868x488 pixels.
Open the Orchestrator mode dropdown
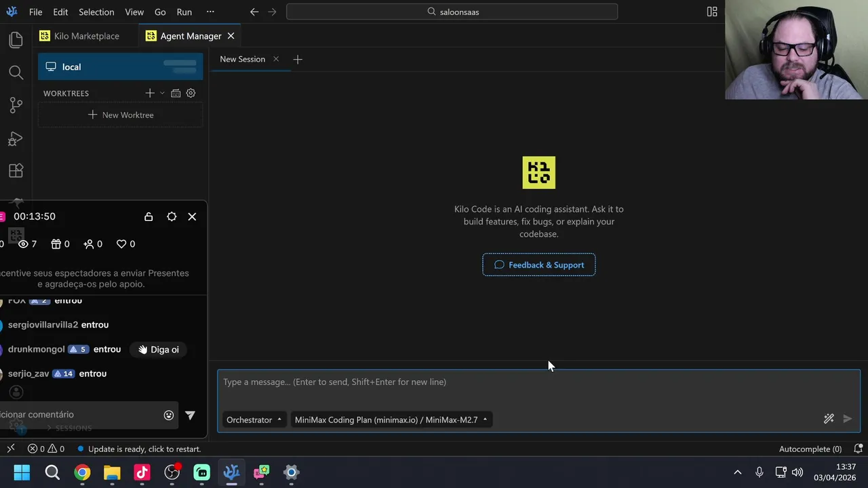(x=254, y=420)
